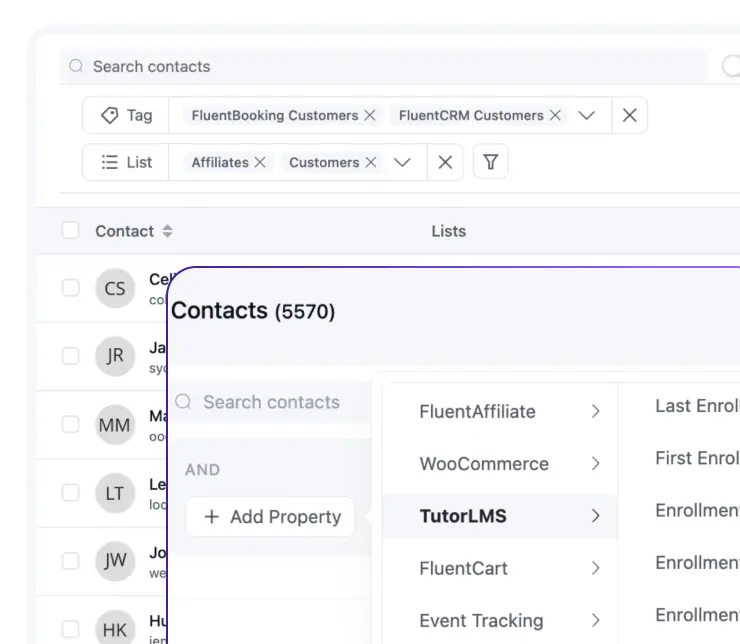740x644 pixels.
Task: Expand the FluentCart submenu chevron
Action: (x=596, y=569)
